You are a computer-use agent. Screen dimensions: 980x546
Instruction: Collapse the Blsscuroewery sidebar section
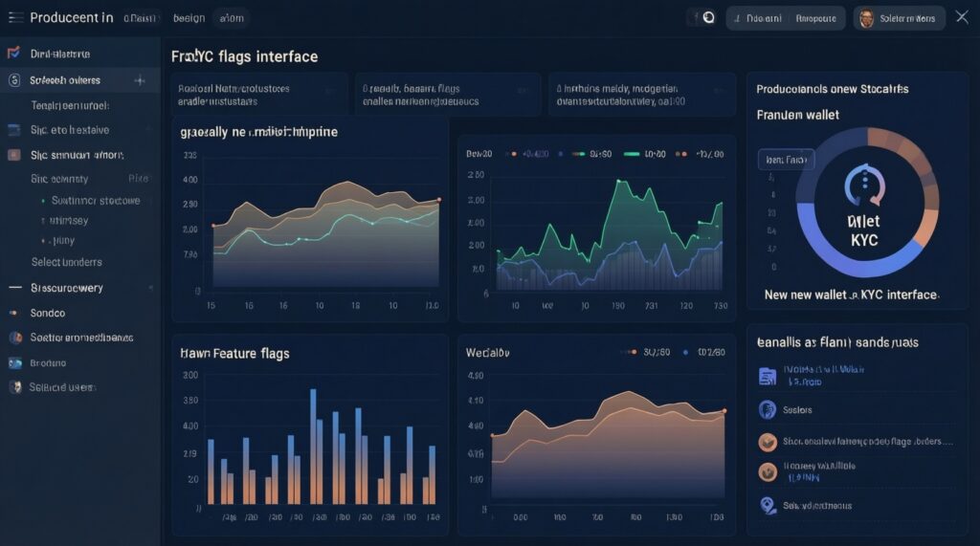(80, 288)
